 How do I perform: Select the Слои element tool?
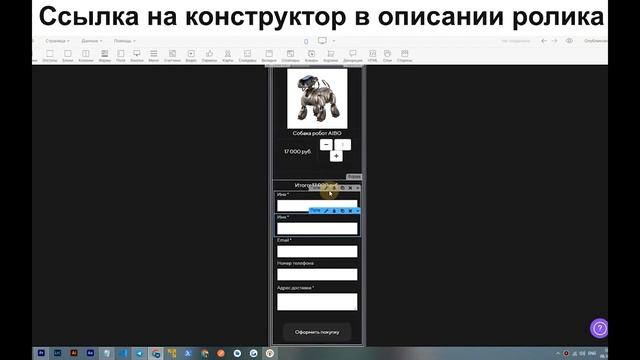point(387,56)
